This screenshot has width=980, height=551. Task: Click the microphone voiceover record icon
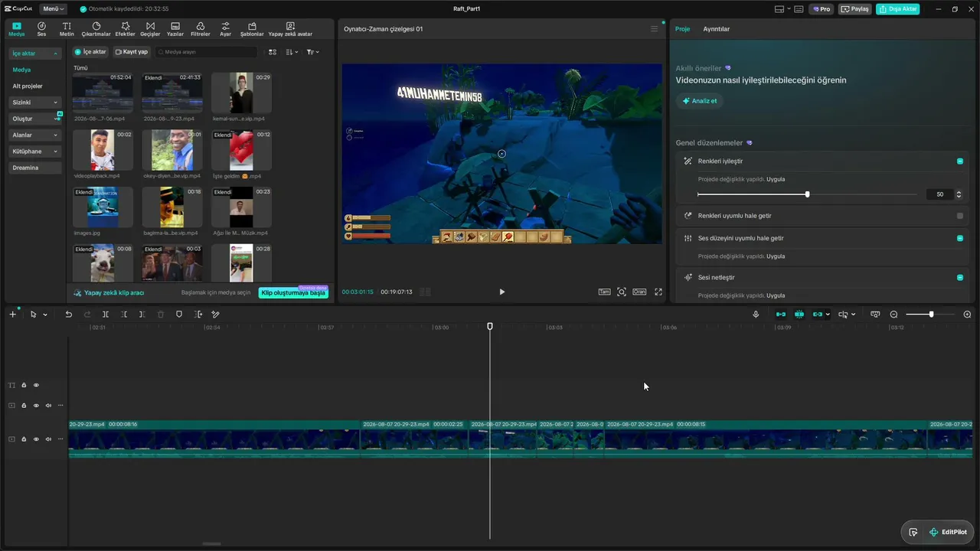tap(756, 315)
